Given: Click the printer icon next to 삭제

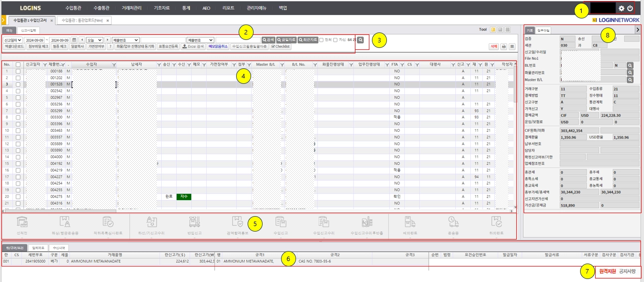Looking at the screenshot, I should point(504,46).
